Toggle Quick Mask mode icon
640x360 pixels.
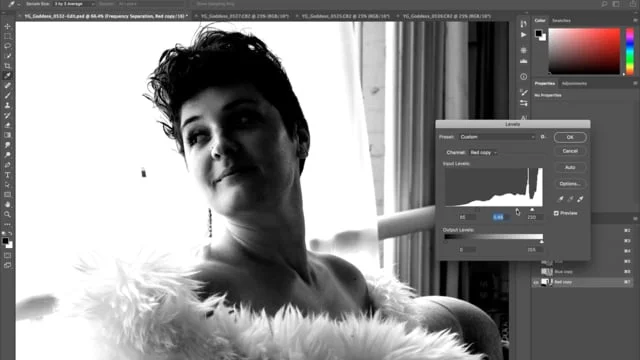[x=7, y=256]
